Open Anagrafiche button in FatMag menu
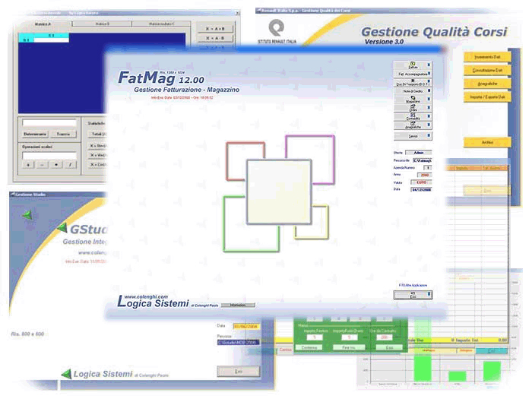532x399 pixels. tap(413, 125)
